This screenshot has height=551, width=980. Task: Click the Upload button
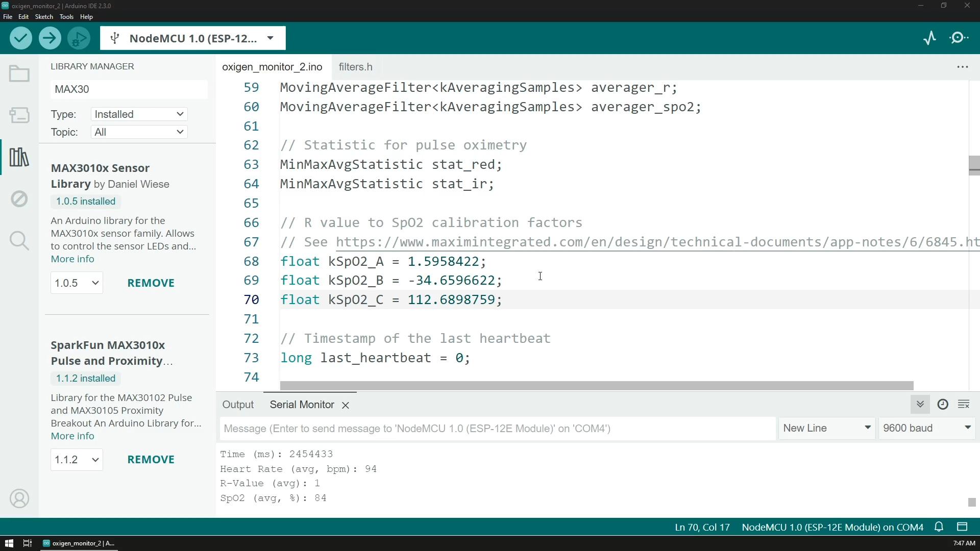pos(51,38)
